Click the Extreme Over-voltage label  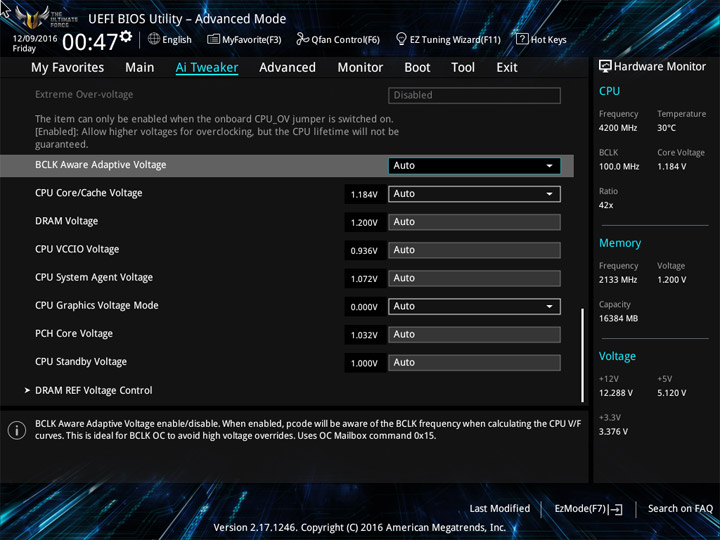pos(84,95)
